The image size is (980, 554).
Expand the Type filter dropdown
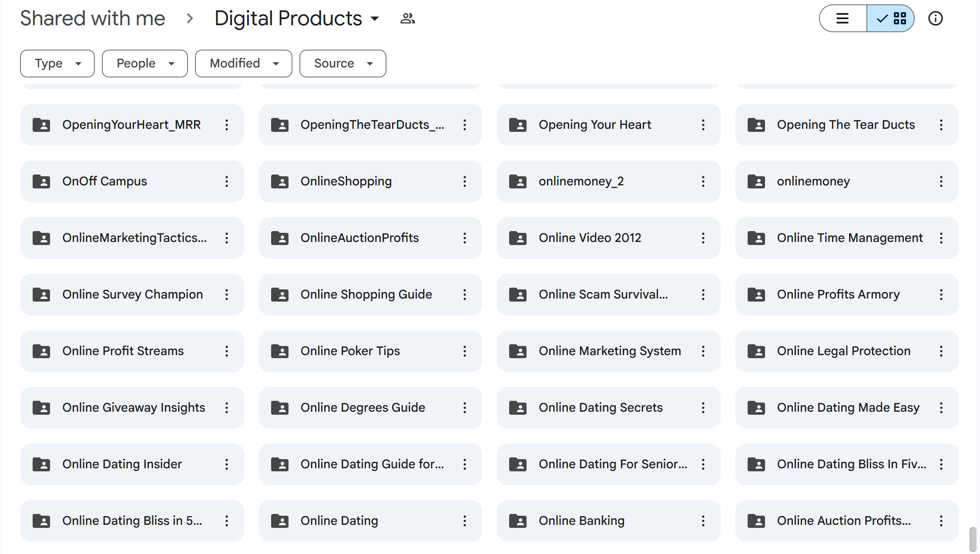(x=57, y=64)
